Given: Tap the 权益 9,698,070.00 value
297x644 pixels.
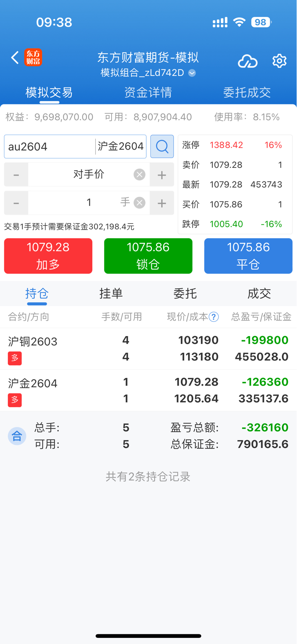Looking at the screenshot, I should click(64, 117).
